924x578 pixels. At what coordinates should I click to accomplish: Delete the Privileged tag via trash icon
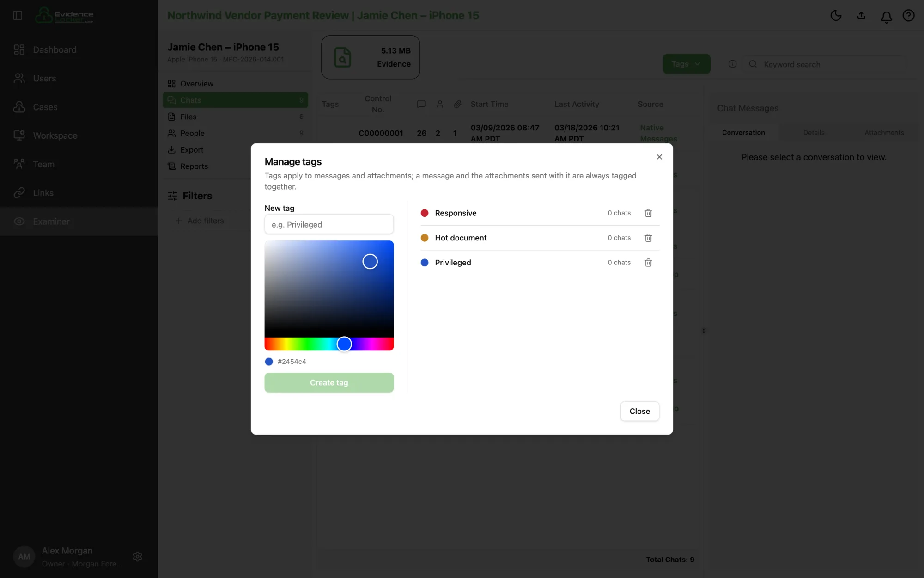tap(648, 263)
